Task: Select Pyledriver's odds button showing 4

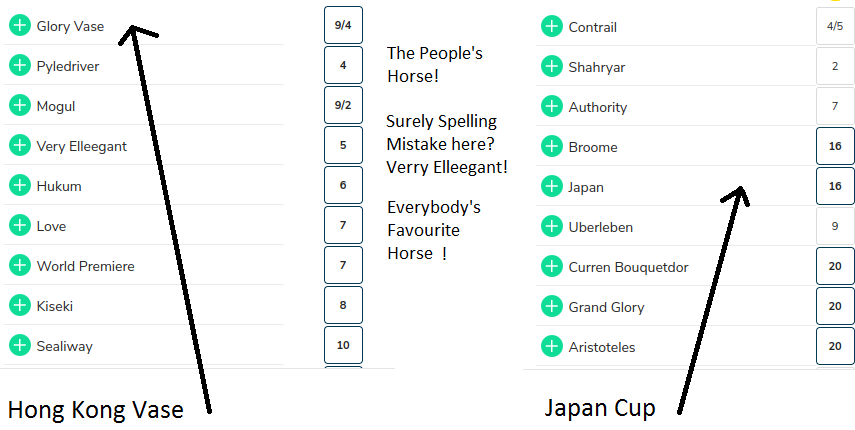Action: (x=343, y=65)
